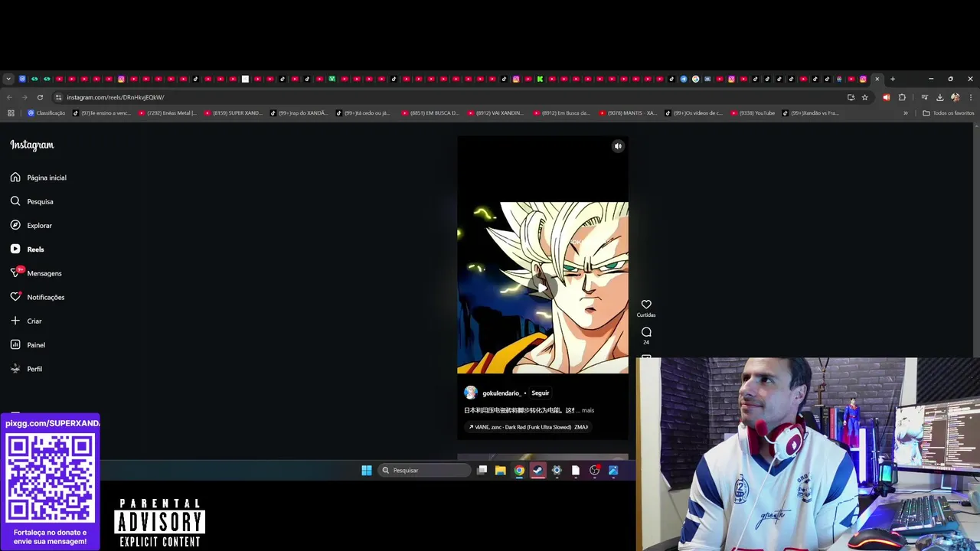The image size is (980, 551).
Task: Open File Explorer from the taskbar
Action: pos(501,471)
